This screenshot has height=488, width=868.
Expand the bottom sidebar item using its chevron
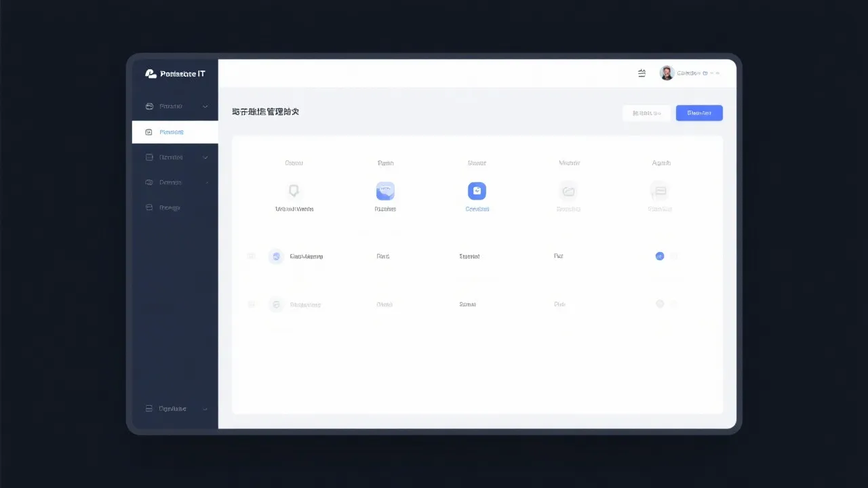(205, 409)
